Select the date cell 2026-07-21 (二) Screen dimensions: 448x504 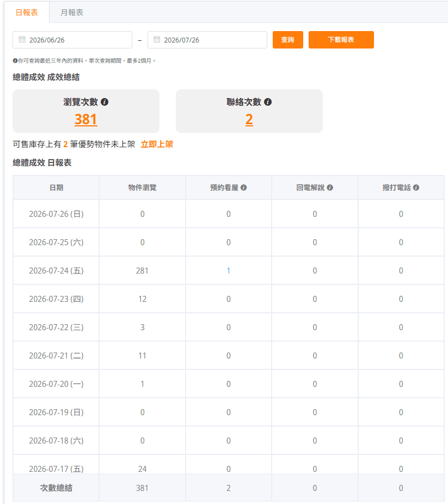click(56, 355)
